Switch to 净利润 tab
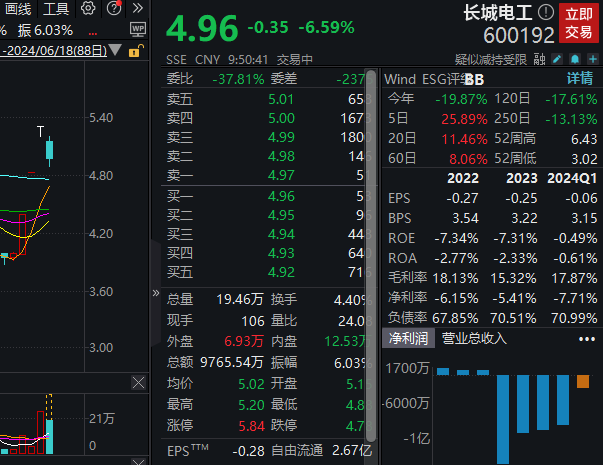Image resolution: width=603 pixels, height=465 pixels. [x=408, y=338]
